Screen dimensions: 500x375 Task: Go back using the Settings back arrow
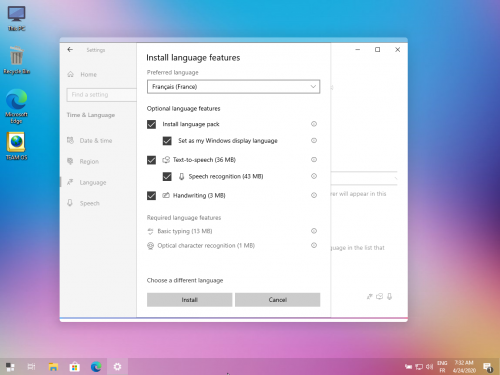[70, 50]
